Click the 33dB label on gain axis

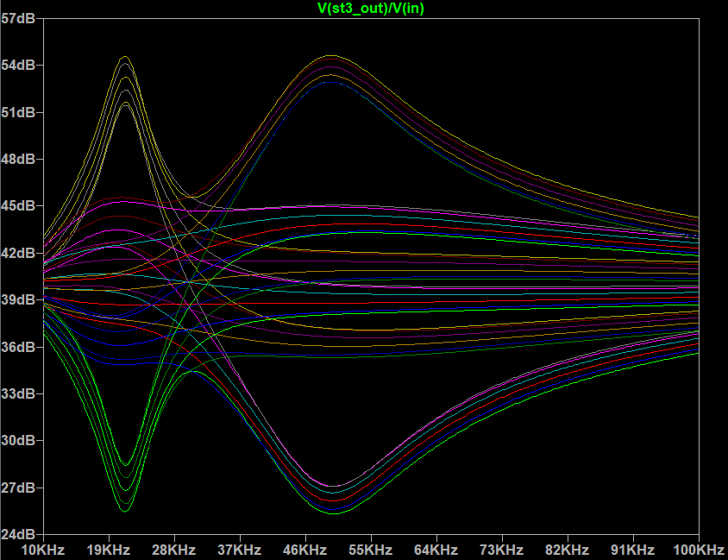click(x=19, y=393)
